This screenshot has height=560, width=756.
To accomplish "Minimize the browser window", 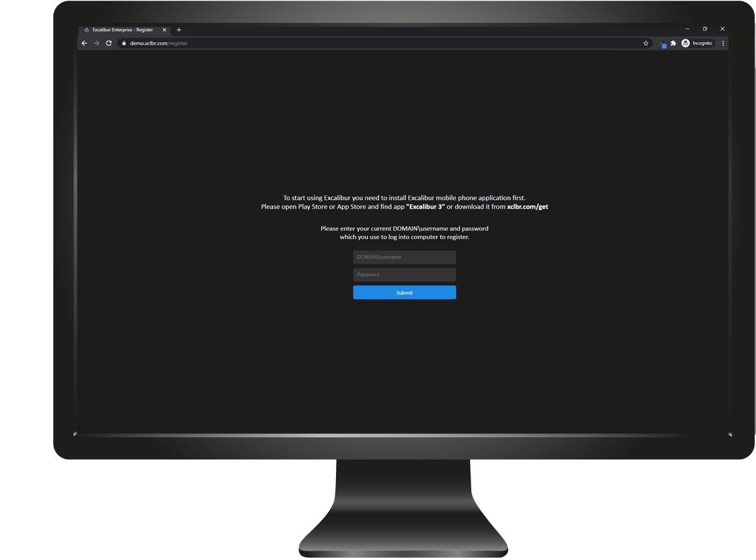I will 687,29.
